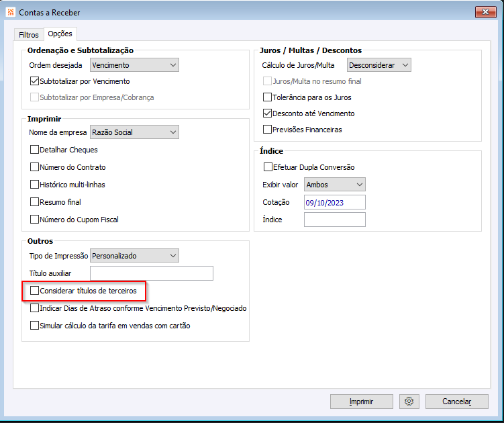The width and height of the screenshot is (504, 423).
Task: Open the Tipo de Impressão dropdown
Action: 134,256
